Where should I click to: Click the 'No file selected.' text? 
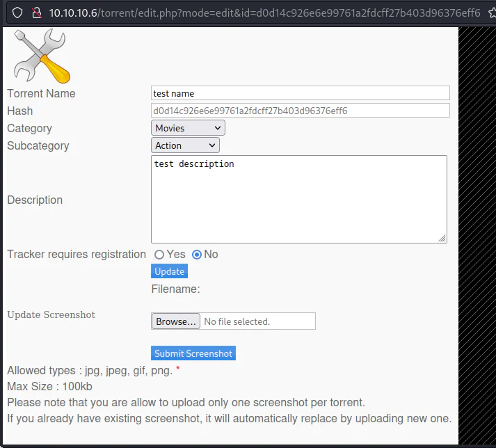[x=237, y=321]
